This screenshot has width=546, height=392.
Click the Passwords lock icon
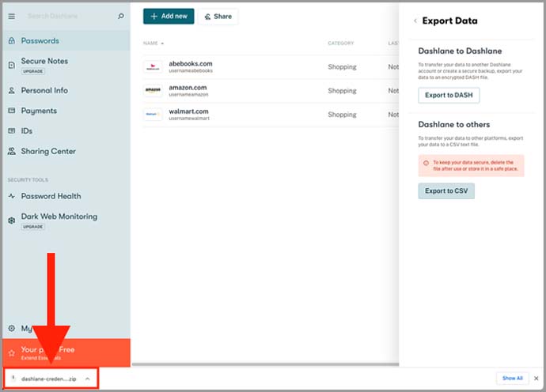point(12,40)
